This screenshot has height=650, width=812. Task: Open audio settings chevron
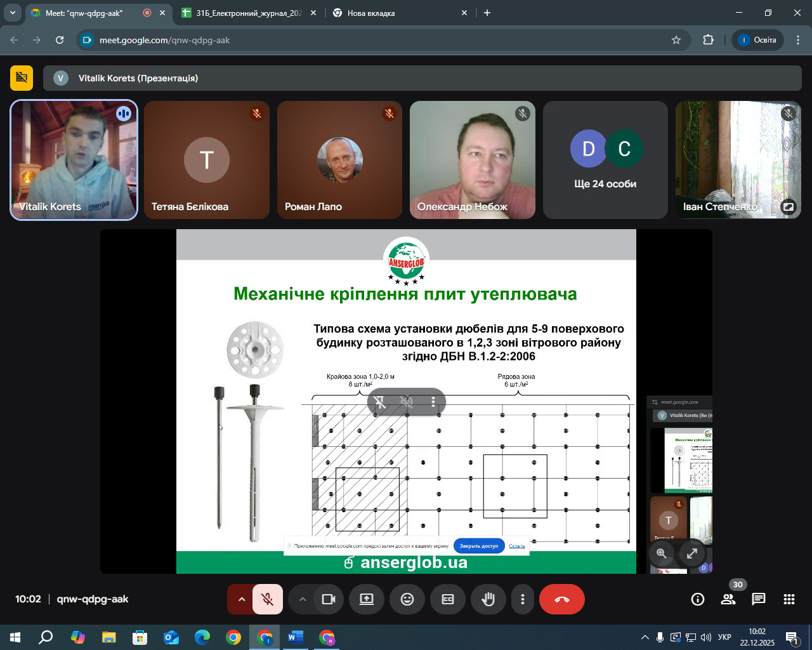click(241, 599)
